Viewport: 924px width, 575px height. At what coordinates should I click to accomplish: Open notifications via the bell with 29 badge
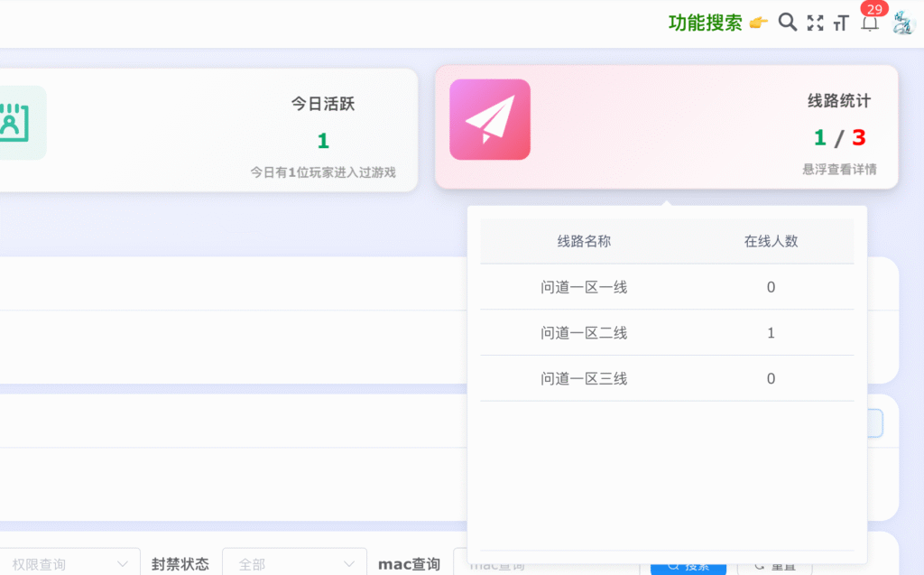coord(869,23)
